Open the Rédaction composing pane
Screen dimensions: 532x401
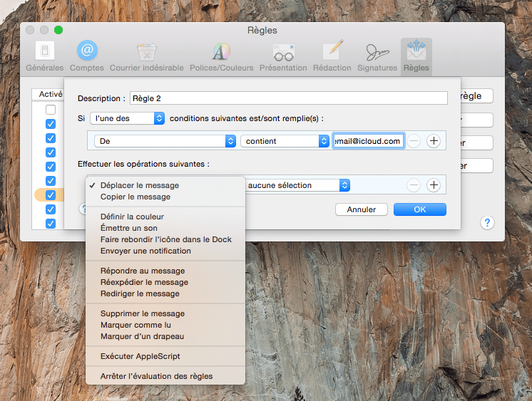pyautogui.click(x=332, y=56)
